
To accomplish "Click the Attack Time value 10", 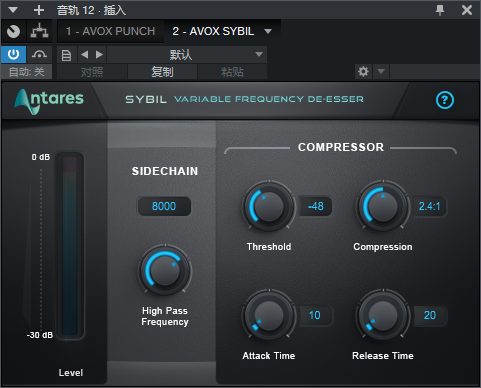I will pyautogui.click(x=315, y=315).
